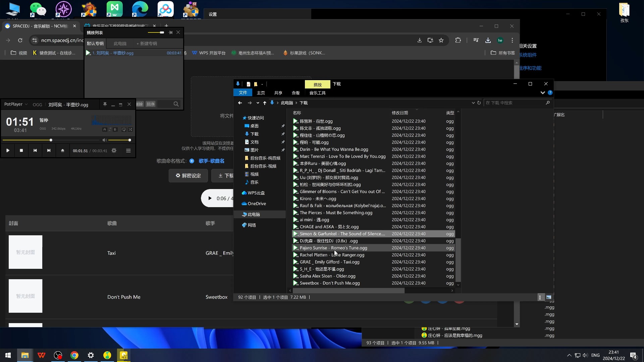Click the eject/open file button in PotPlayer
Viewport: 644px width, 362px height.
point(62,151)
